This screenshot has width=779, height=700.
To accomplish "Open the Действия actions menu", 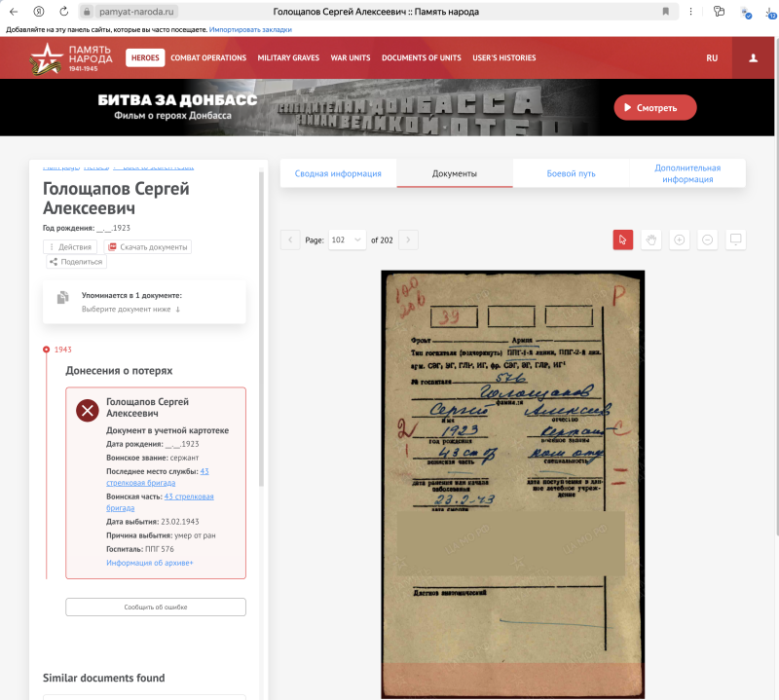I will (70, 247).
